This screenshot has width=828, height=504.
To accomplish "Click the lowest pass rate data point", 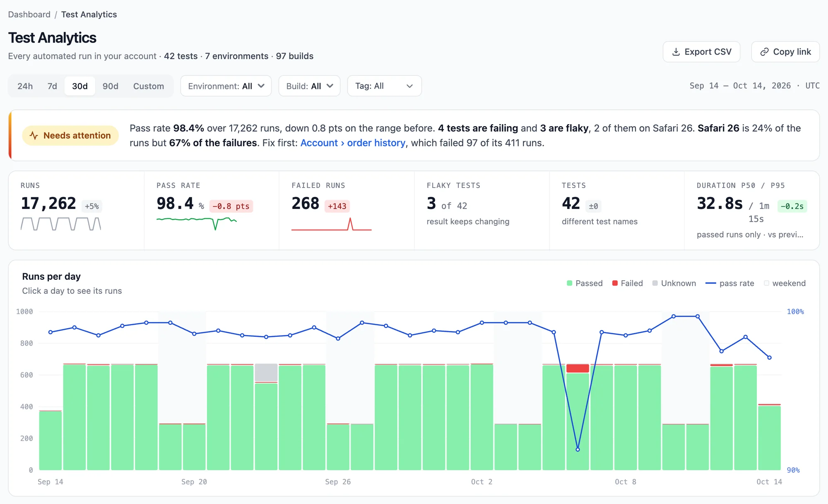I will pyautogui.click(x=578, y=449).
